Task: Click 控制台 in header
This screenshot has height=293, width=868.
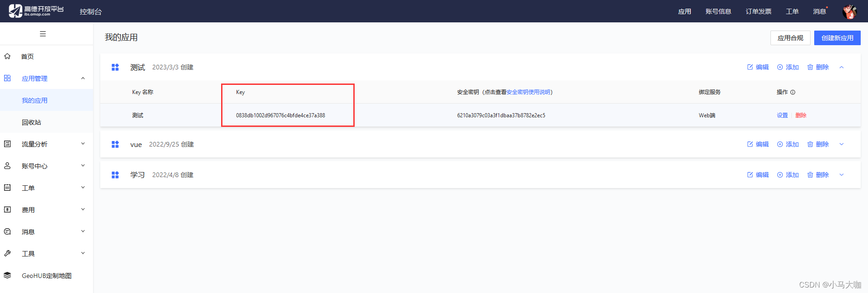Action: coord(91,11)
